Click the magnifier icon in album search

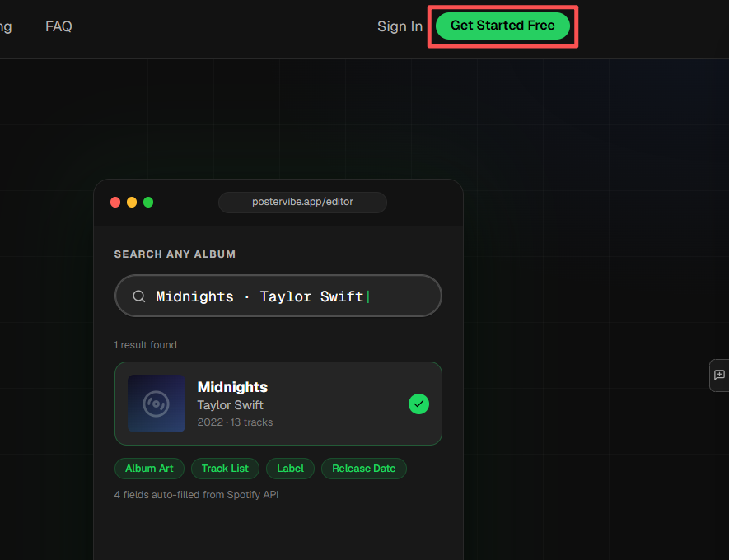coord(139,296)
